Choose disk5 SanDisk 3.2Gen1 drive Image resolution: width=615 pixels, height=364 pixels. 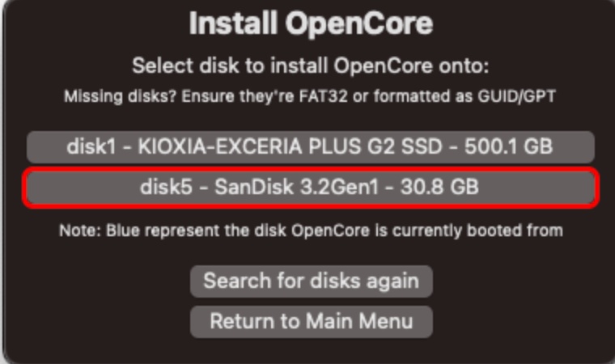click(311, 188)
